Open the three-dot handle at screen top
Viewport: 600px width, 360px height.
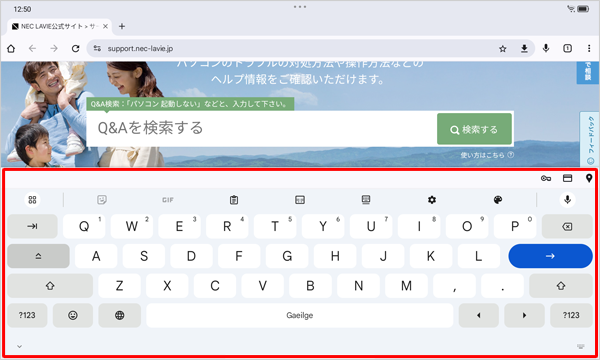(300, 7)
